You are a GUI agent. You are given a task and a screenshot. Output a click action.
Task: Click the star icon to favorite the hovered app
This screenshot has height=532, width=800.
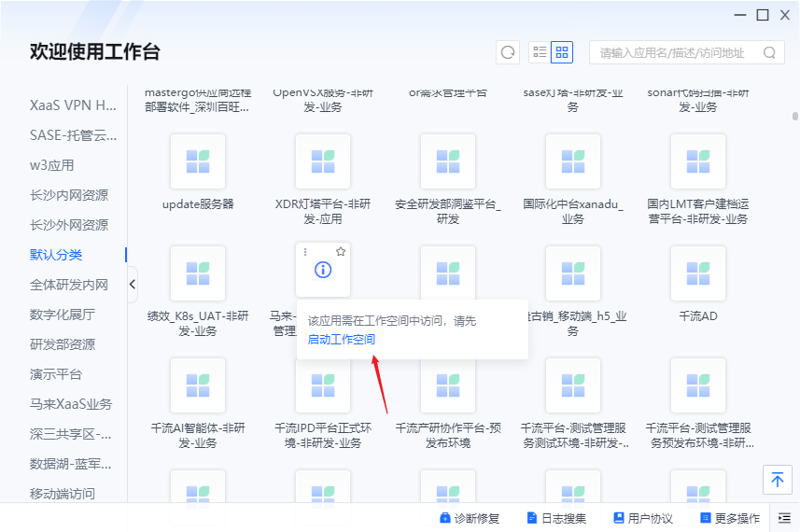point(341,252)
